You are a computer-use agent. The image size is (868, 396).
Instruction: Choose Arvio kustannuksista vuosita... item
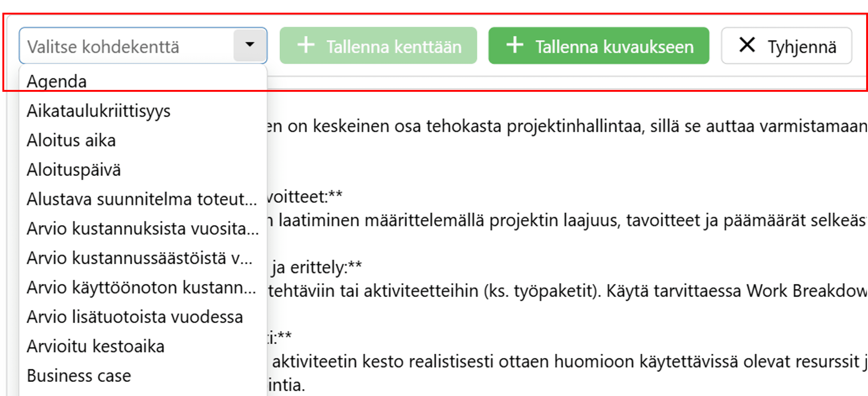pos(142,228)
